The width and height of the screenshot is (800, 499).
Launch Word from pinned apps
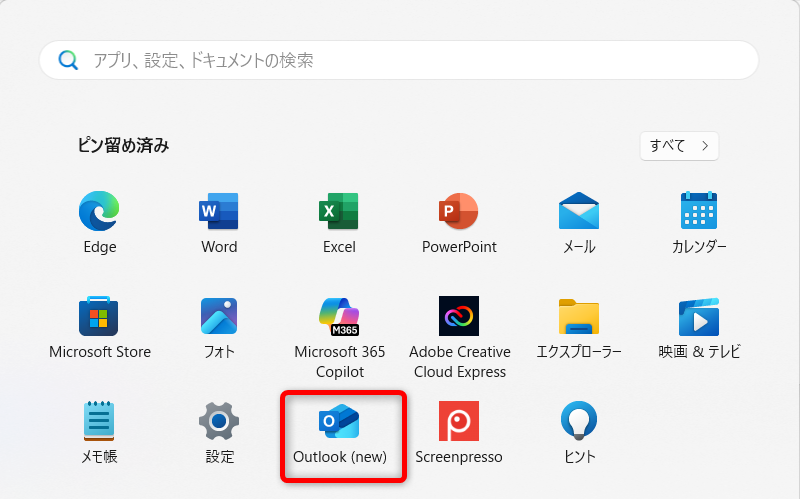pyautogui.click(x=219, y=212)
